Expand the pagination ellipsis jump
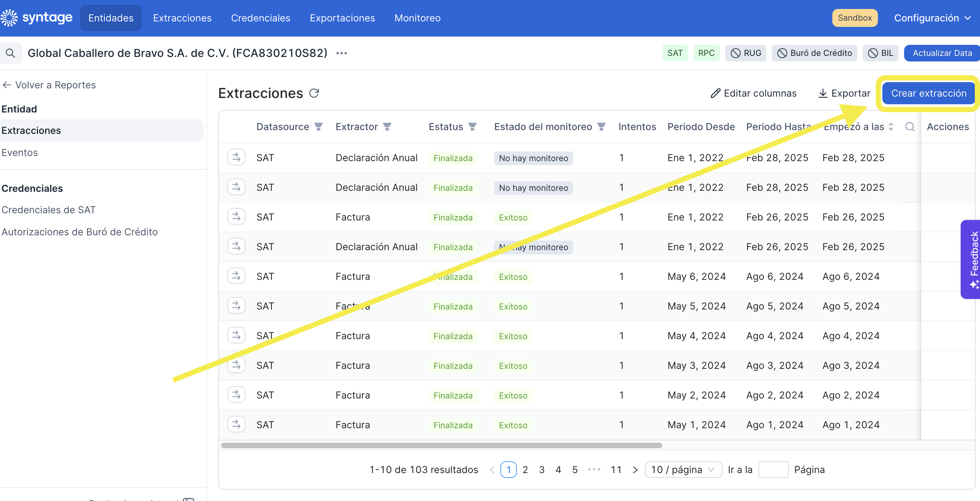The width and height of the screenshot is (980, 501). click(594, 470)
